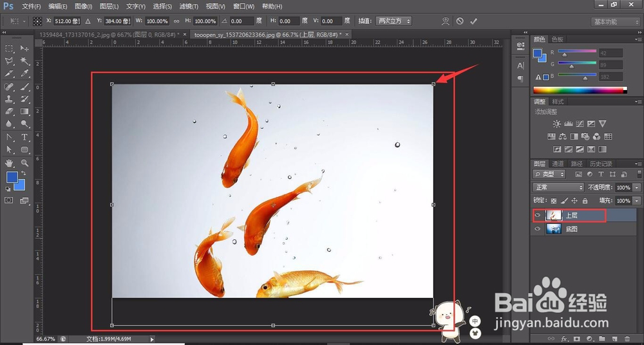Select the Clone Stamp tool
644x345 pixels.
(9, 99)
